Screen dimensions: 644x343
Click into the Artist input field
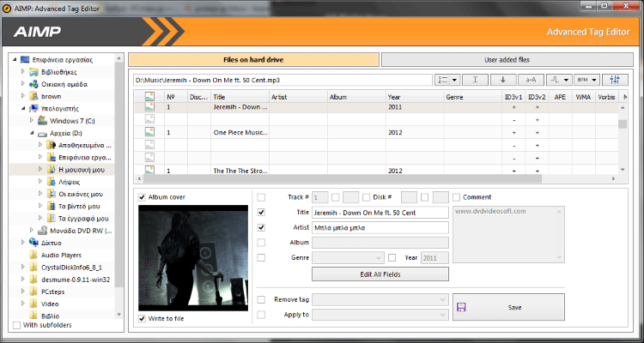coord(380,227)
